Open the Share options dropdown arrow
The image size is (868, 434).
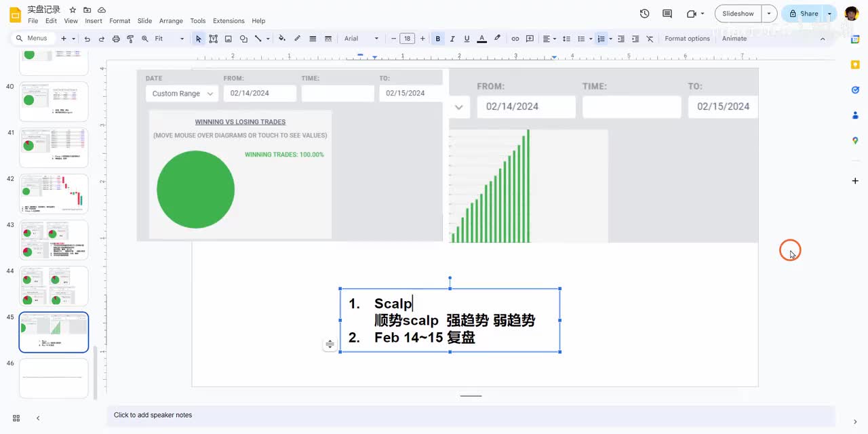[829, 14]
